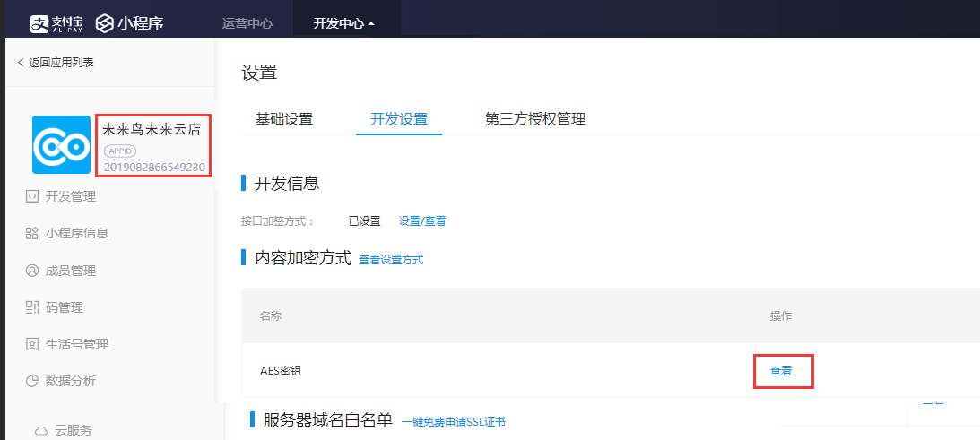Click the 操作 column header
980x440 pixels.
click(781, 315)
